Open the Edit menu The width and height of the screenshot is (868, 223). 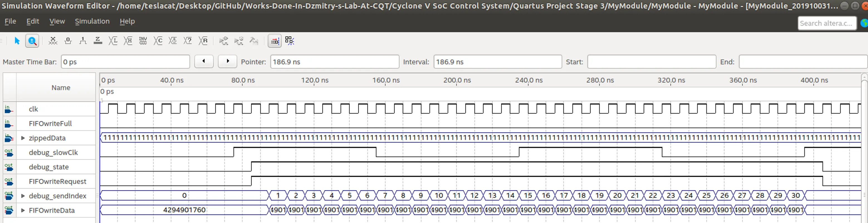click(33, 21)
